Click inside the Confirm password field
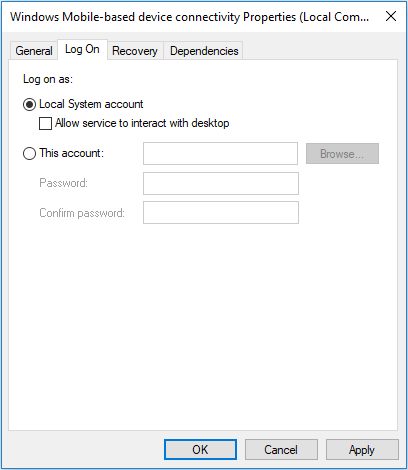 coord(221,212)
